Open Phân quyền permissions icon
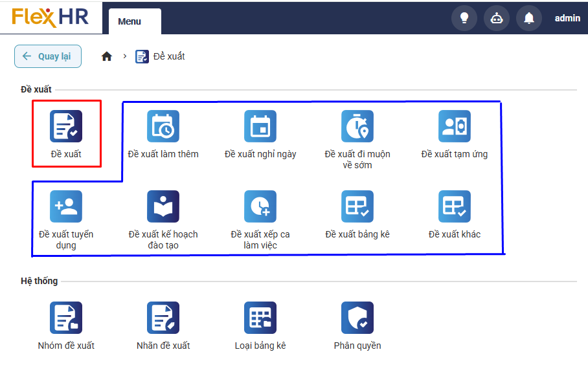Image resolution: width=588 pixels, height=374 pixels. [x=357, y=318]
